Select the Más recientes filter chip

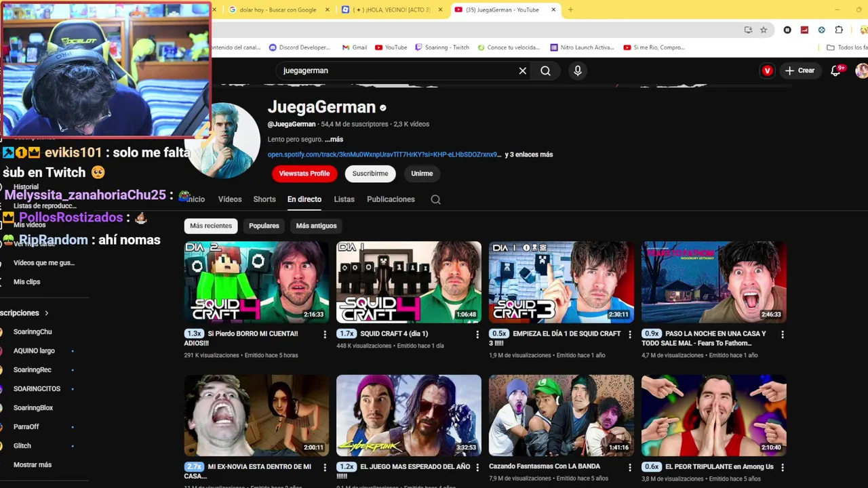click(211, 226)
